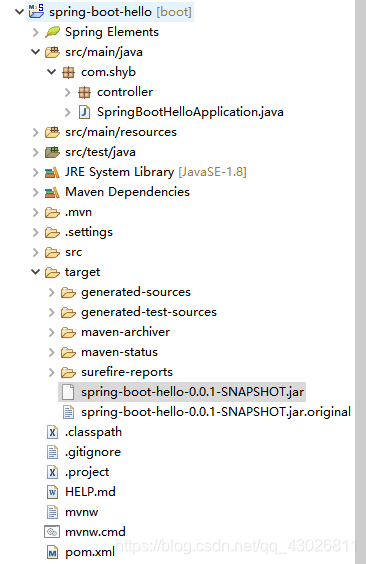Click the com.shyb package icon

click(x=68, y=72)
